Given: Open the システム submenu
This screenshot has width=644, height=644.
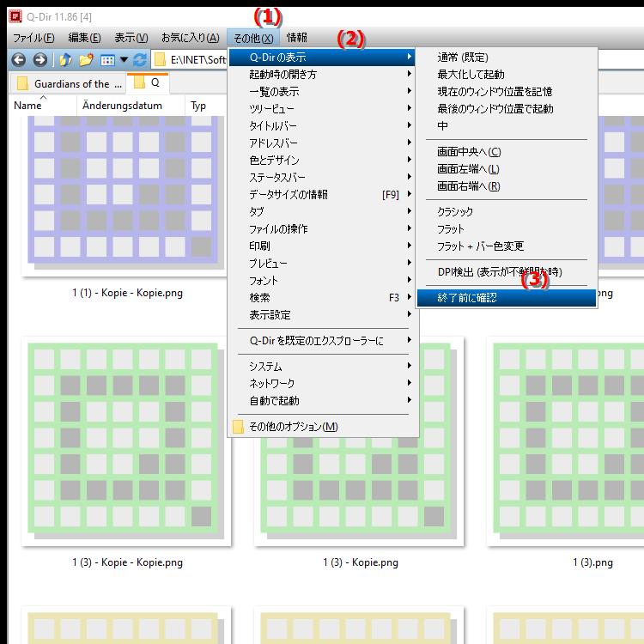Looking at the screenshot, I should point(322,367).
